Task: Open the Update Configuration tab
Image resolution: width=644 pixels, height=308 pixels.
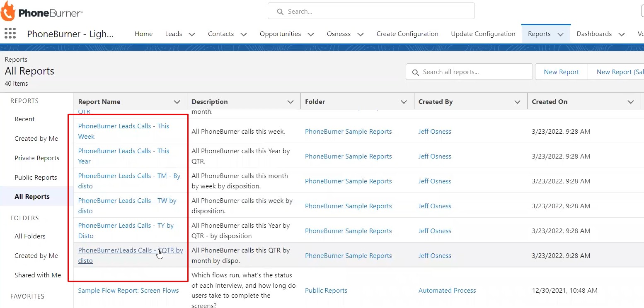Action: 483,34
